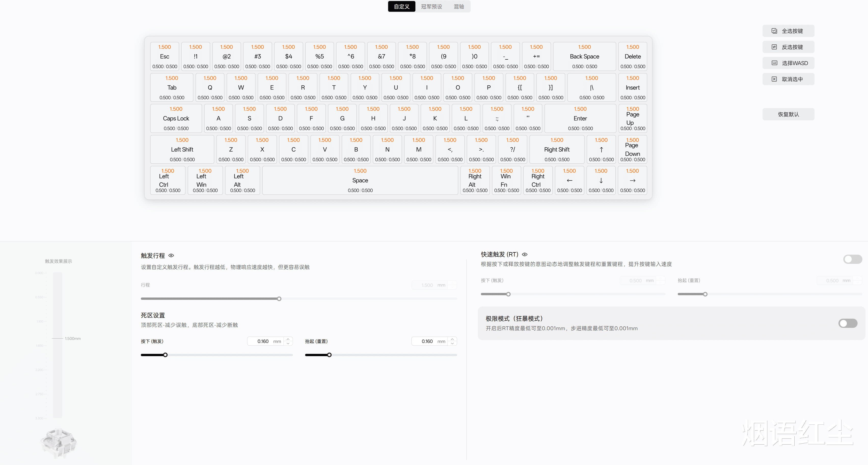Select the up arrow ↑ key

601,149
